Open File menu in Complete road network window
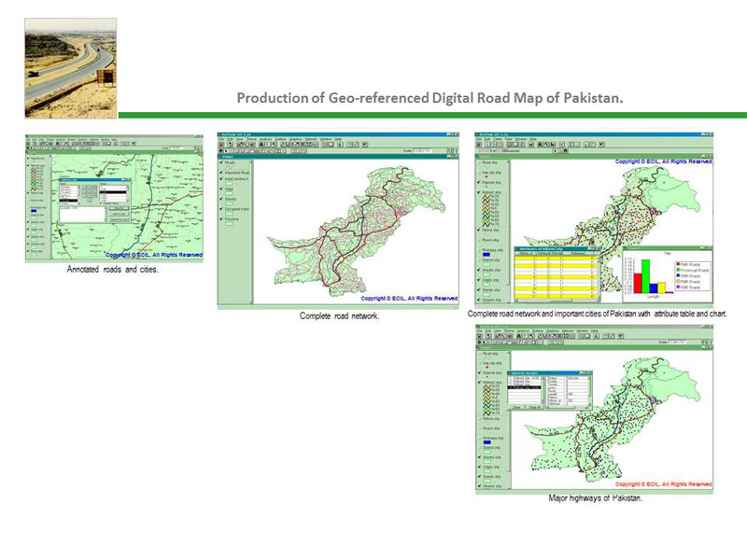The width and height of the screenshot is (747, 560). [221, 139]
